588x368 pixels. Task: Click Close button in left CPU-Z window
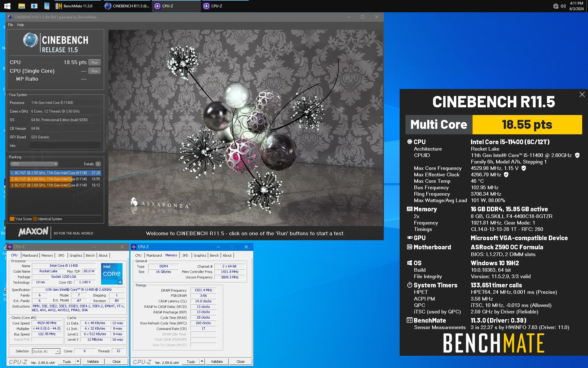click(116, 362)
